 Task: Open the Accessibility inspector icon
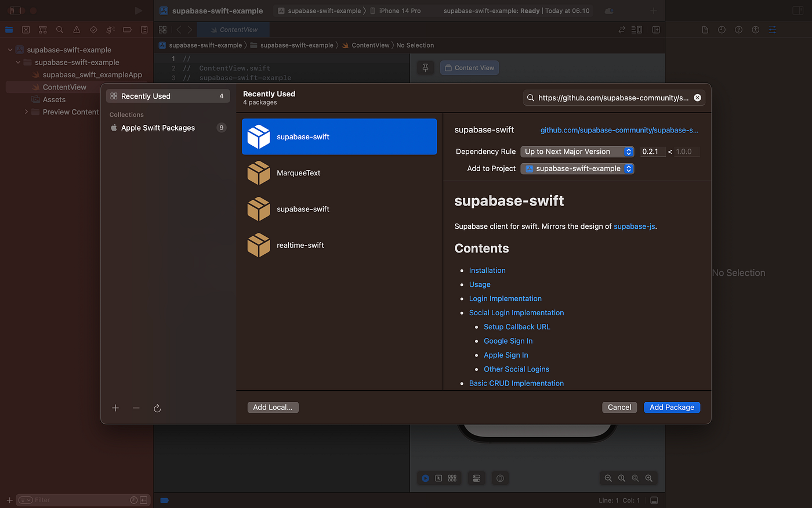(755, 29)
